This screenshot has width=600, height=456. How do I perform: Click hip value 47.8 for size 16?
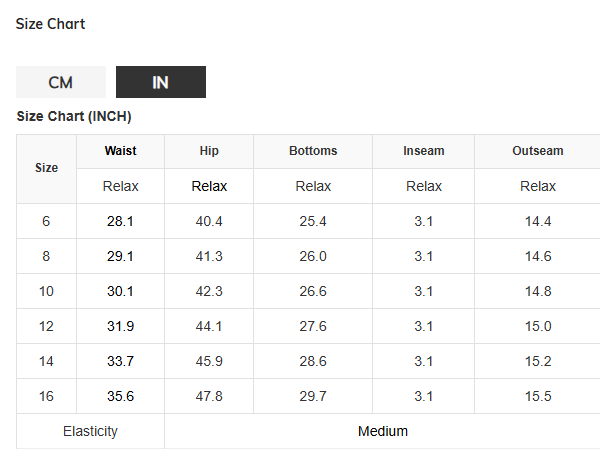pyautogui.click(x=209, y=396)
